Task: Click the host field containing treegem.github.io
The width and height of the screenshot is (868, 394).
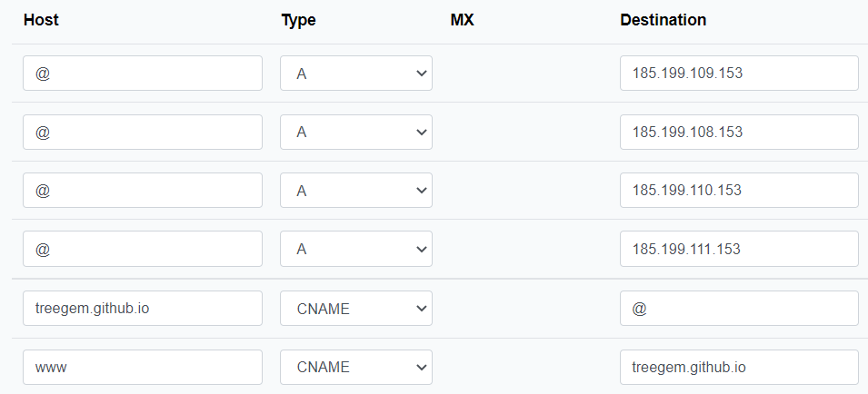Action: pos(142,309)
